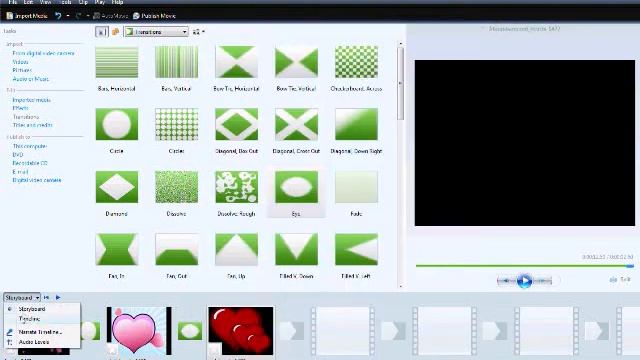Image resolution: width=640 pixels, height=360 pixels.
Task: Select the Fade transition
Action: [356, 187]
